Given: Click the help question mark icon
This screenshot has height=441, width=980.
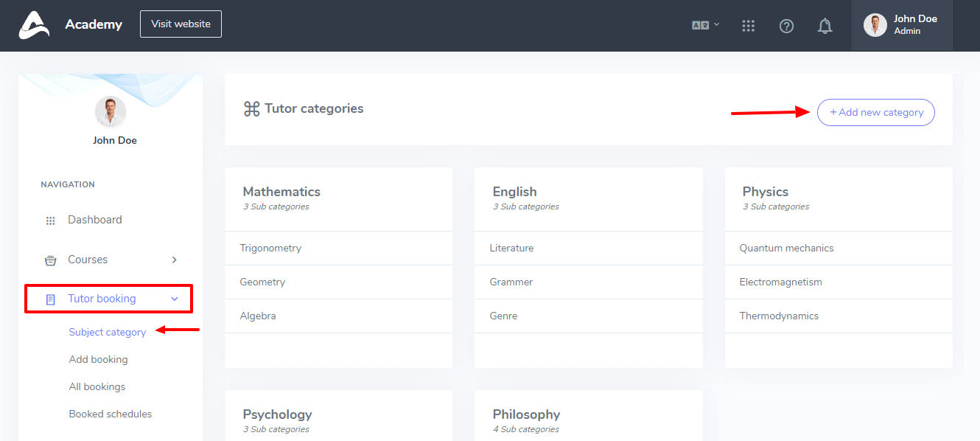Looking at the screenshot, I should [786, 26].
